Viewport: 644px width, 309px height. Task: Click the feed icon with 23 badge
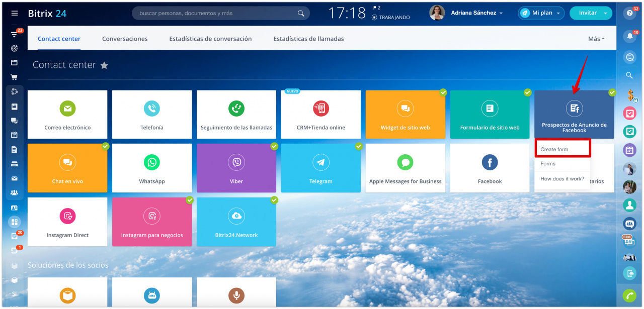(x=14, y=35)
